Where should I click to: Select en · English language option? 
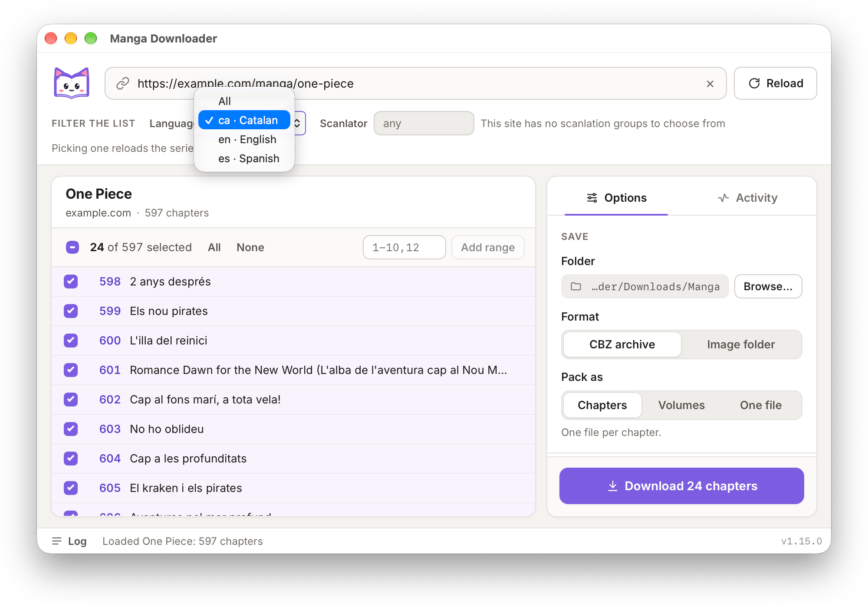(244, 139)
